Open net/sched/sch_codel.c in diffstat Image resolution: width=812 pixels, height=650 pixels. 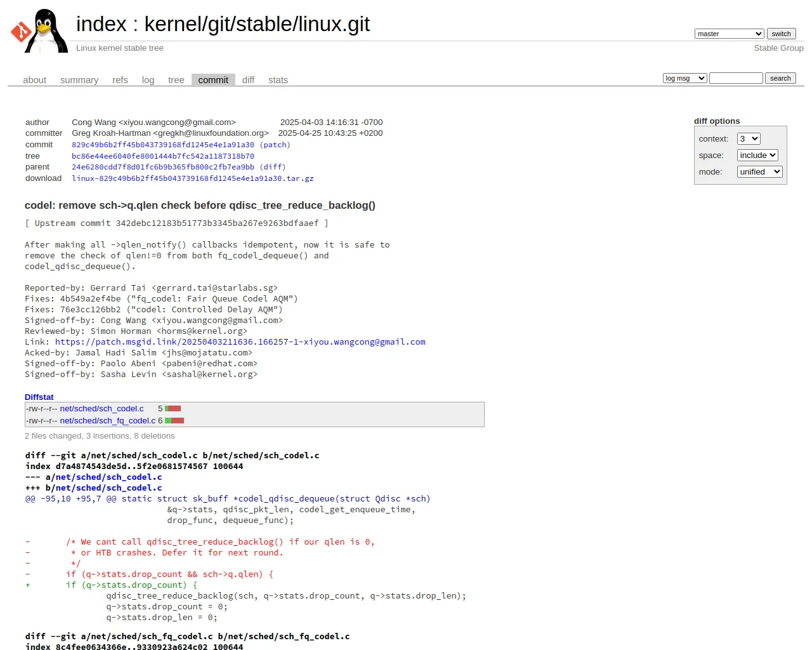[102, 409]
